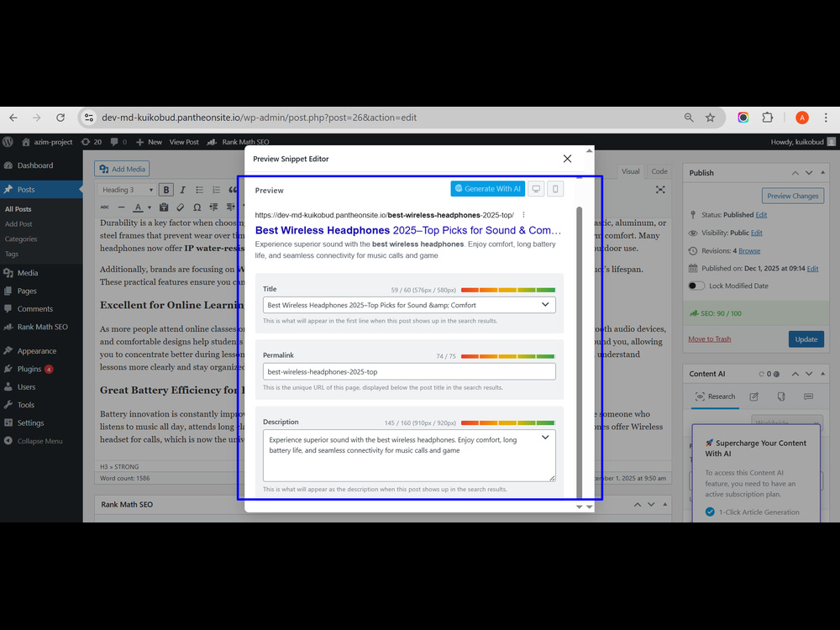
Task: Insert a bulleted list
Action: click(199, 190)
